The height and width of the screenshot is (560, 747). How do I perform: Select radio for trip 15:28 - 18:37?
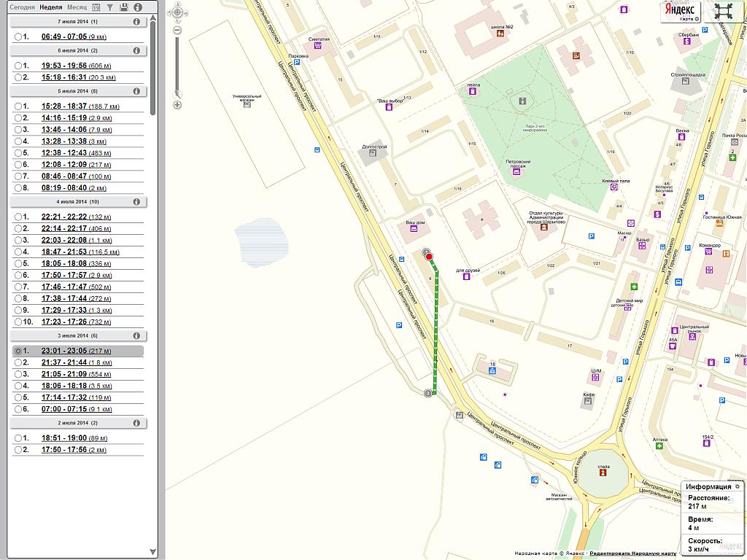tap(18, 106)
